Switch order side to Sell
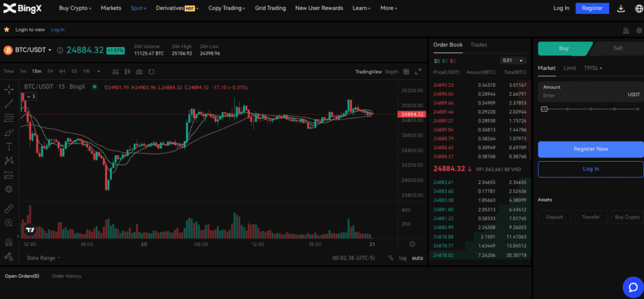Image resolution: width=644 pixels, height=299 pixels. pyautogui.click(x=618, y=48)
